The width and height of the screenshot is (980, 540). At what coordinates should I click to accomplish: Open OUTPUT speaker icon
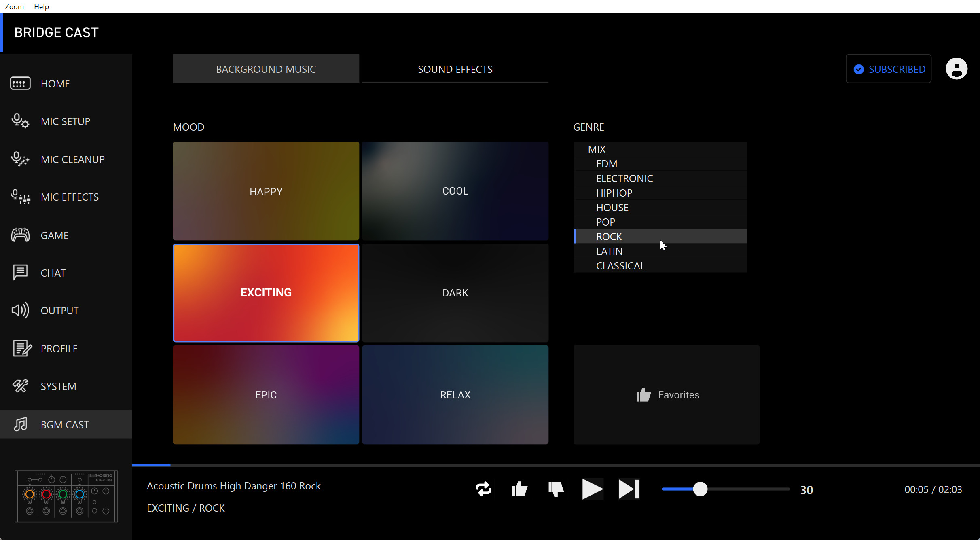pos(20,310)
